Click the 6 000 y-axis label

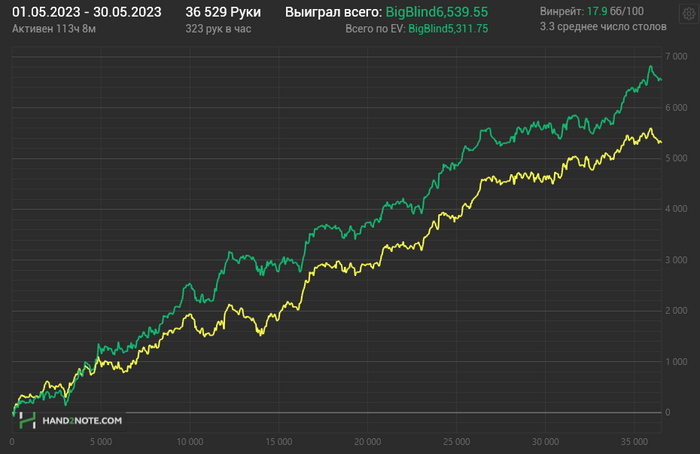pos(676,108)
